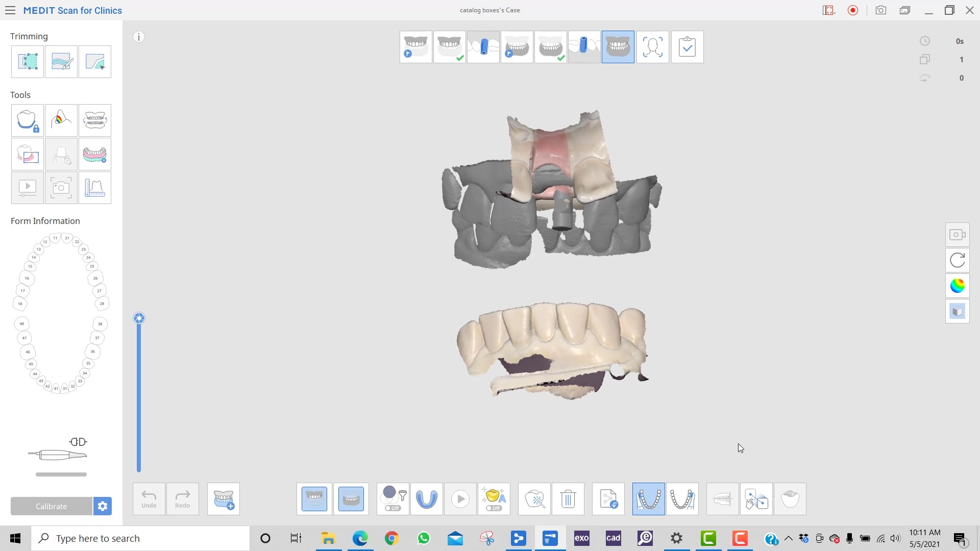Image resolution: width=980 pixels, height=551 pixels.
Task: Go to the confirm checkmark stage tab
Action: click(x=687, y=47)
